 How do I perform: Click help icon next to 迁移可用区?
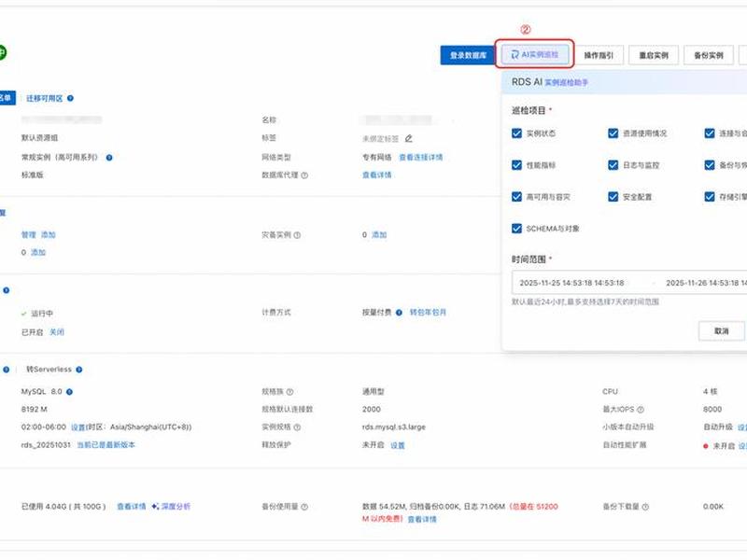(71, 98)
